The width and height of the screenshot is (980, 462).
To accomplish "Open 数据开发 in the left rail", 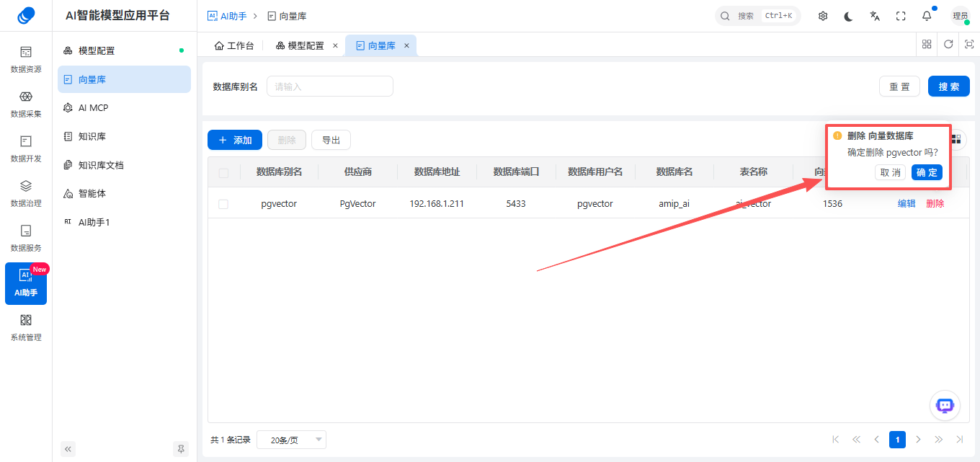I will 26,149.
